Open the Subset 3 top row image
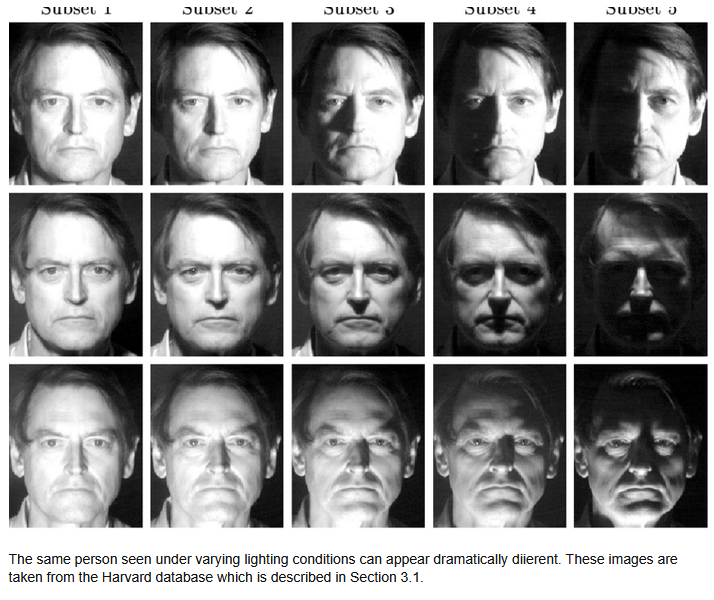This screenshot has height=600, width=714. tap(358, 103)
